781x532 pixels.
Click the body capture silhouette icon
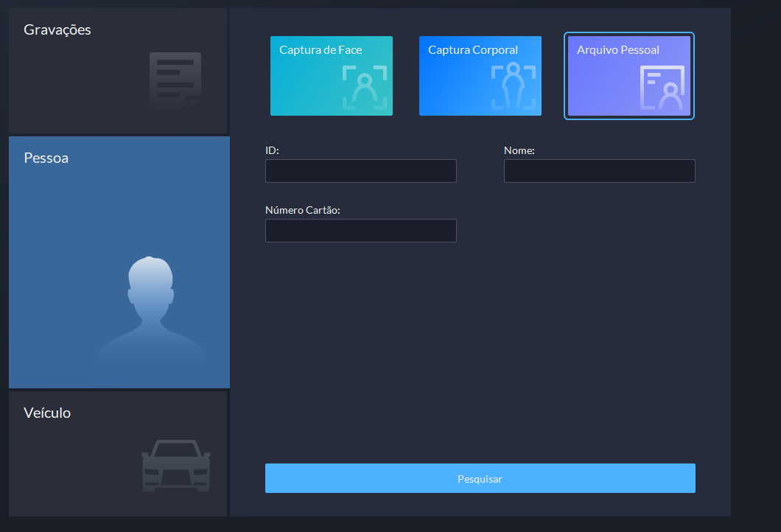pyautogui.click(x=514, y=87)
